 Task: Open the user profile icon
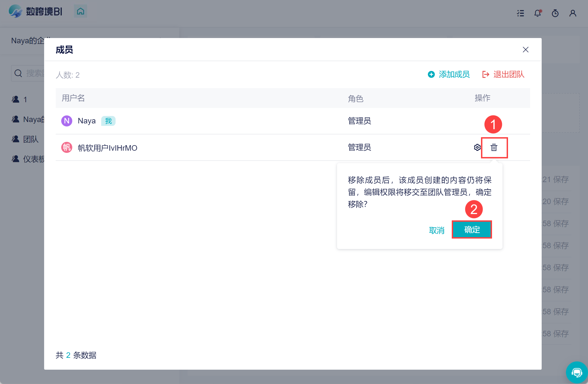point(573,13)
